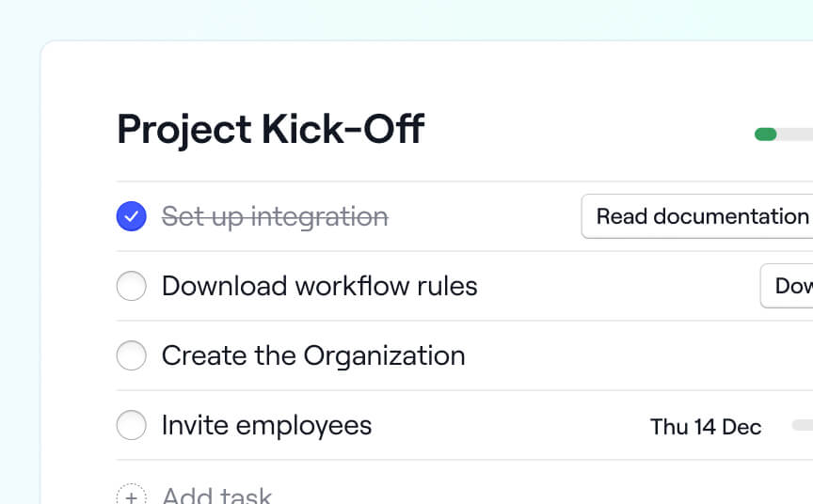Click the "Add task" label
813x504 pixels.
click(216, 496)
